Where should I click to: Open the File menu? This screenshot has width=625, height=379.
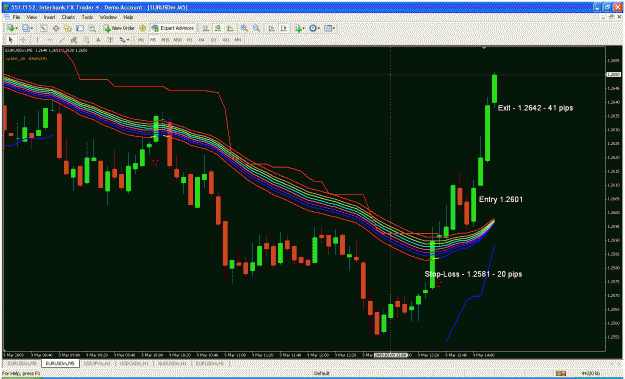(x=16, y=18)
